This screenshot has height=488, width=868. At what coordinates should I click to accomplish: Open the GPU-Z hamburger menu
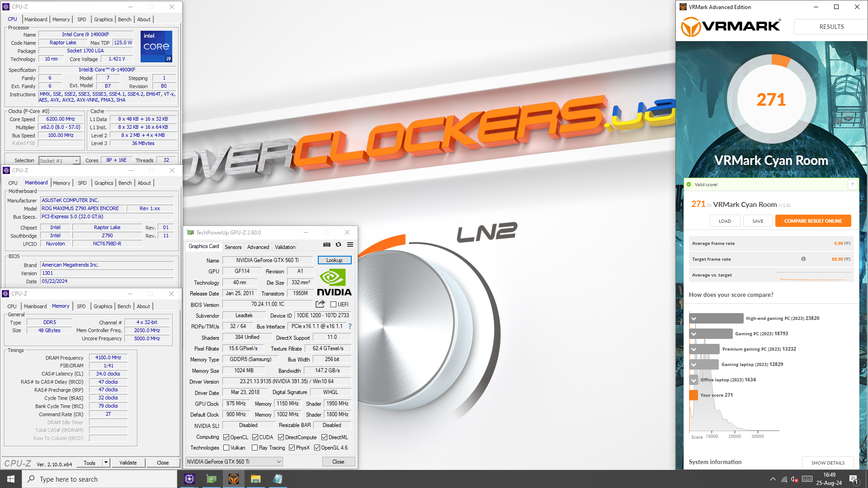pos(350,244)
